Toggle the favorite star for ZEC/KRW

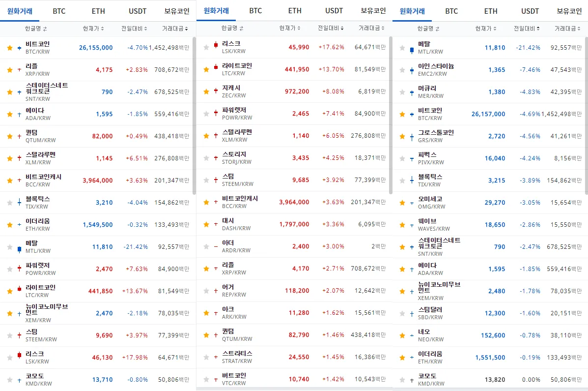[206, 91]
